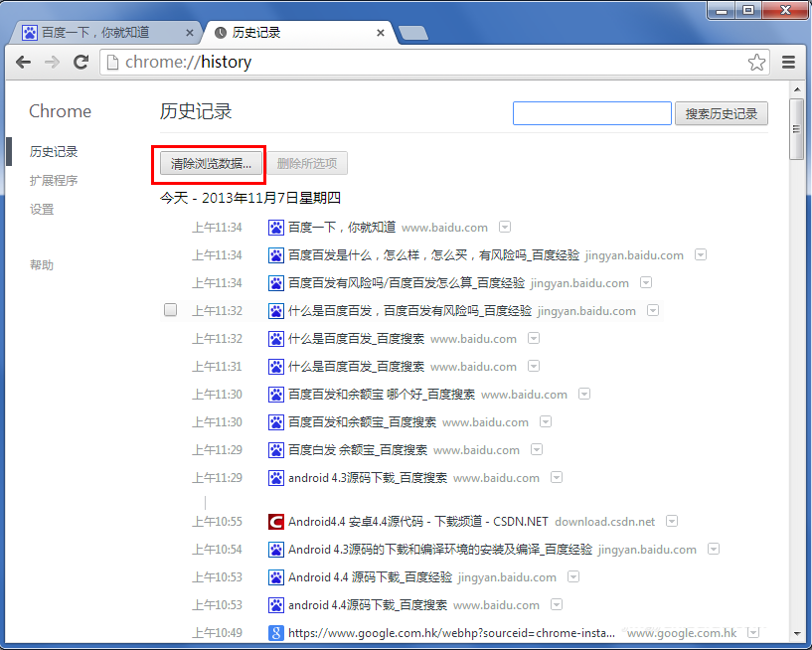This screenshot has height=650, width=812.
Task: Select the 历史记录 browser tab
Action: point(300,33)
